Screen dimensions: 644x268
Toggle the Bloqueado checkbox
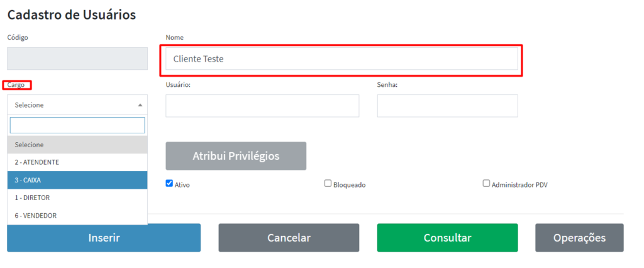click(328, 184)
